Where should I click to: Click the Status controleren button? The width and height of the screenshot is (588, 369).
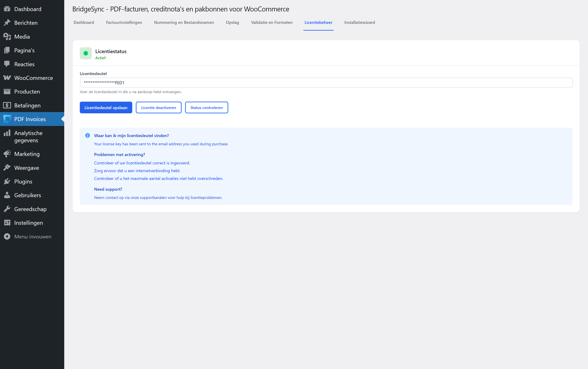point(206,108)
